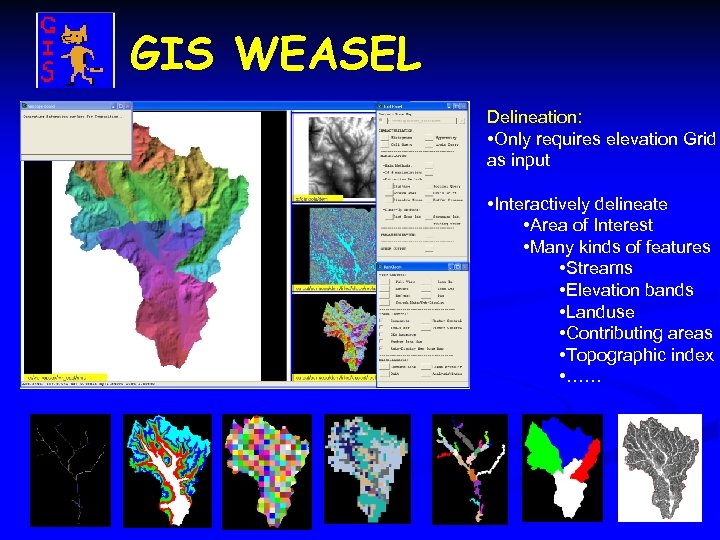
Task: Click the 'Landuse' bullet
Action: tap(597, 312)
